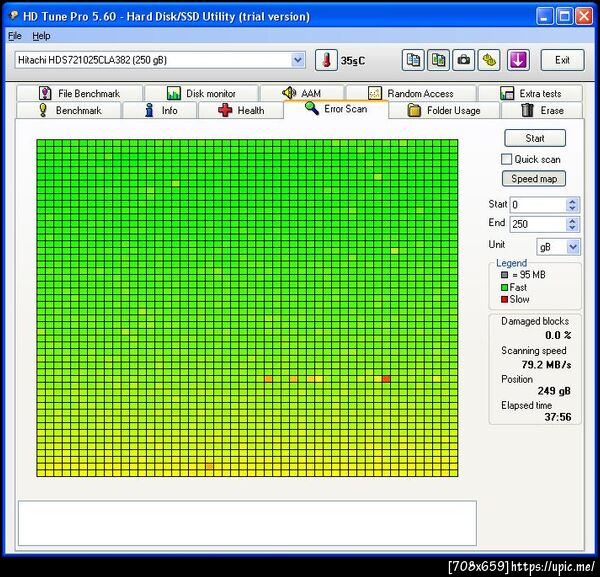Switch to the Health tab
Screen dimensions: 600x577
pos(241,111)
